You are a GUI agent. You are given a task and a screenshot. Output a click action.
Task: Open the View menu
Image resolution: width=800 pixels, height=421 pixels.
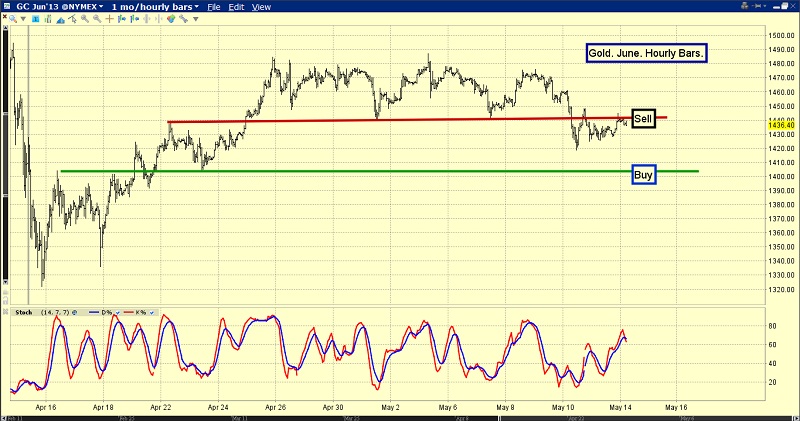tap(261, 6)
